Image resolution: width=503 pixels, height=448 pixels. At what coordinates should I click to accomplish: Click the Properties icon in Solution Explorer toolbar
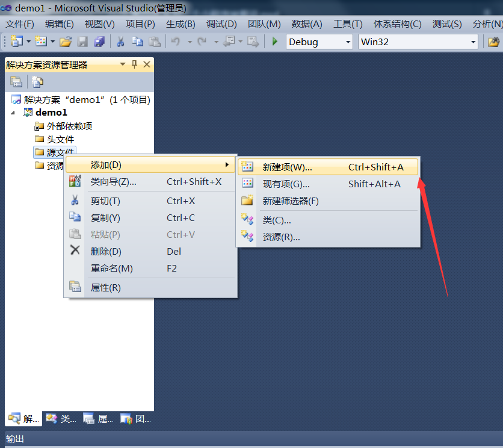click(x=16, y=81)
